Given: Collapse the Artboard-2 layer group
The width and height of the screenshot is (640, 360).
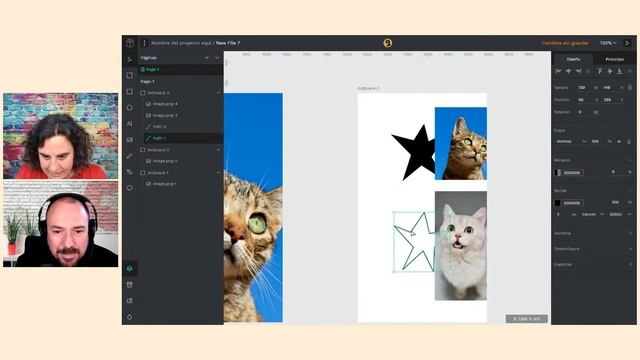Looking at the screenshot, I should pyautogui.click(x=218, y=150).
